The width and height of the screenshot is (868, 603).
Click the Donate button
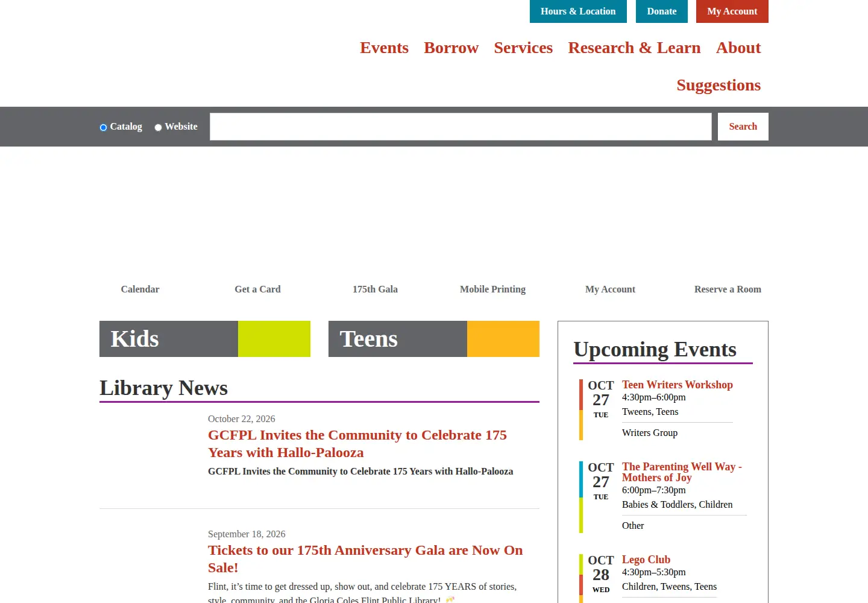tap(662, 11)
